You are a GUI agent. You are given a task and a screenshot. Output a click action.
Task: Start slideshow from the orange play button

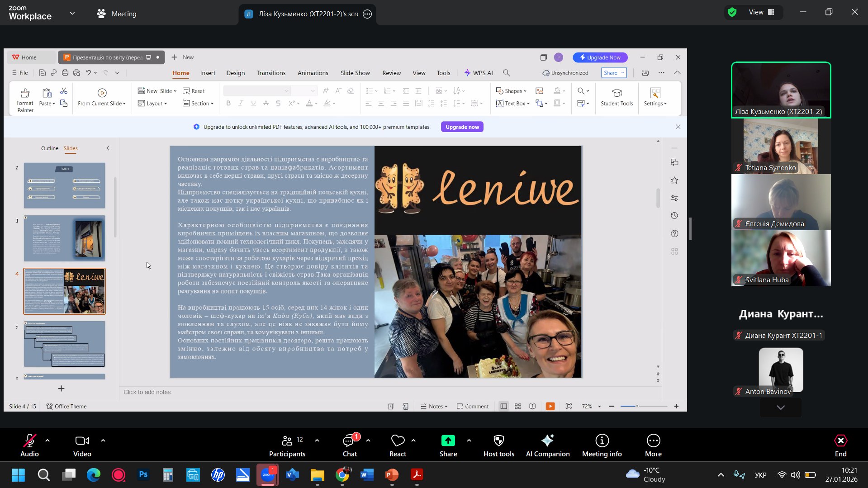point(550,406)
